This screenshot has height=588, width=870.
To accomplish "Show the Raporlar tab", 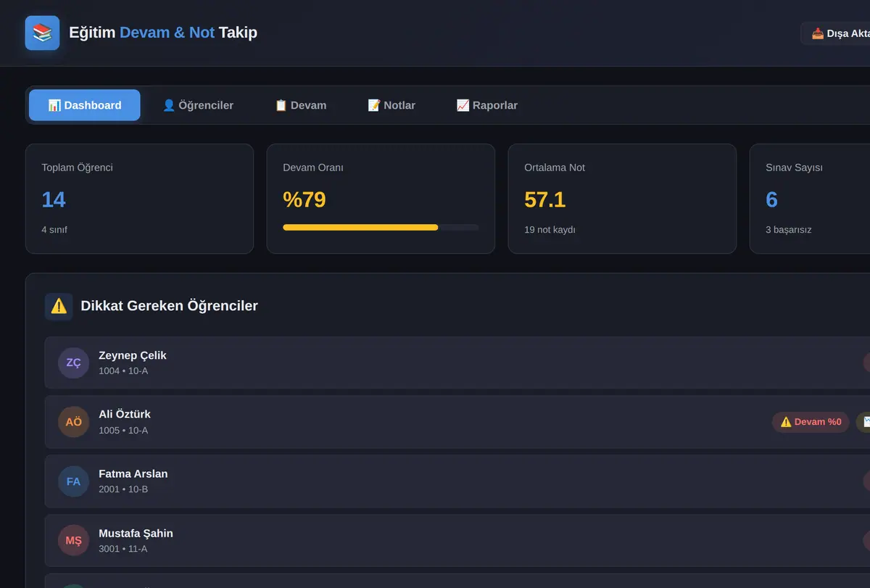I will tap(487, 105).
